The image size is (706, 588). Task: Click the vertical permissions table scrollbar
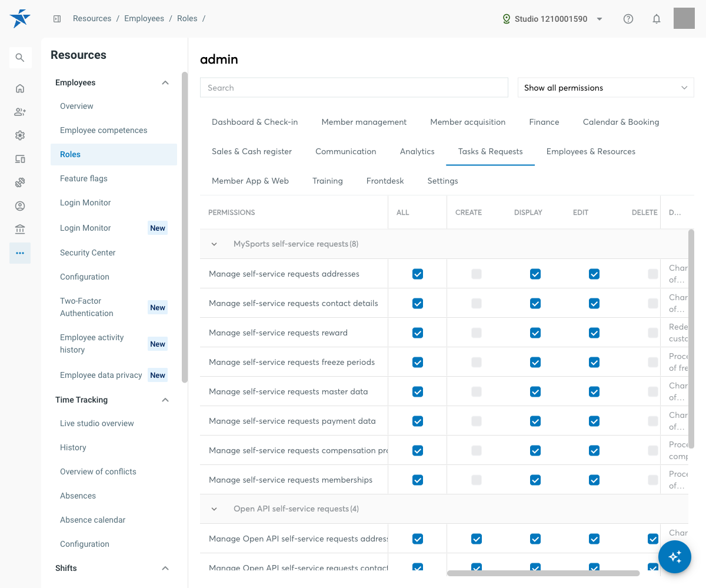tap(691, 338)
